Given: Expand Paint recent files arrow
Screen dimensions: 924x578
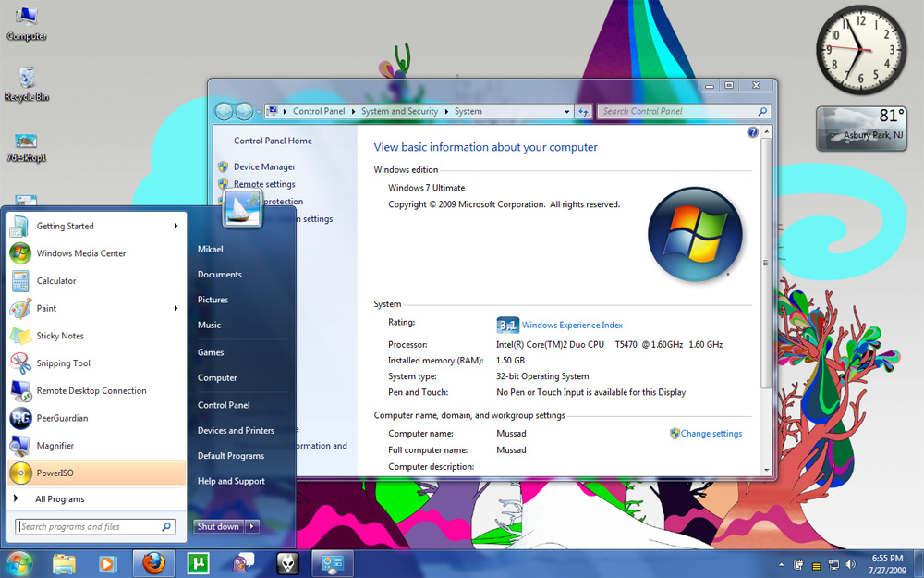Looking at the screenshot, I should click(x=176, y=309).
